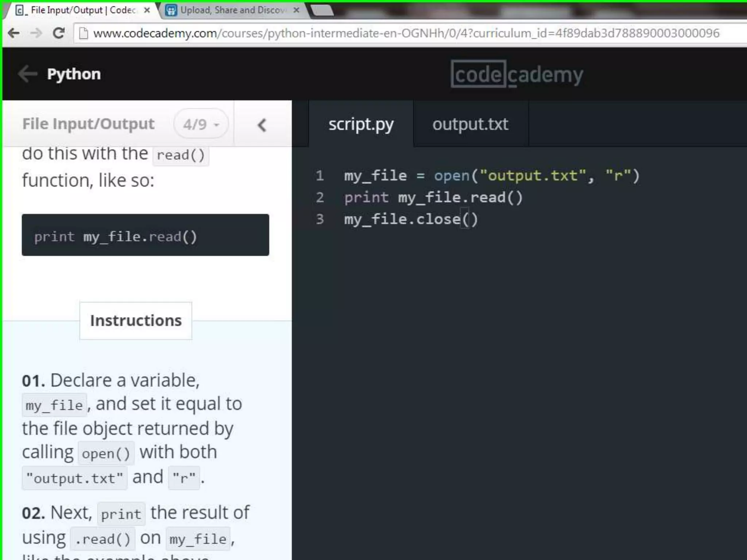Close the File Input/Output browser tab

pyautogui.click(x=147, y=10)
